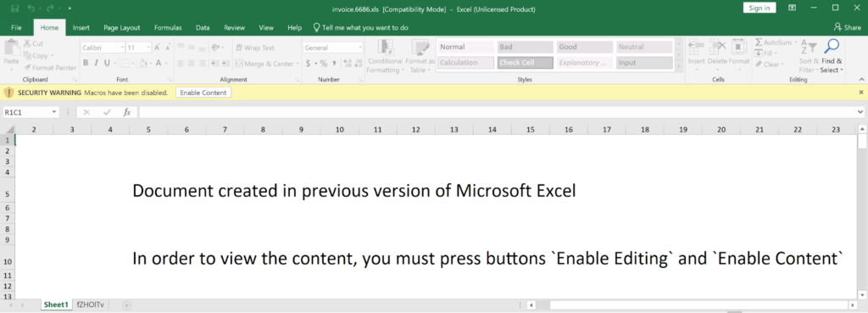Click the Decrease Indent icon
868x313 pixels.
coord(215,64)
